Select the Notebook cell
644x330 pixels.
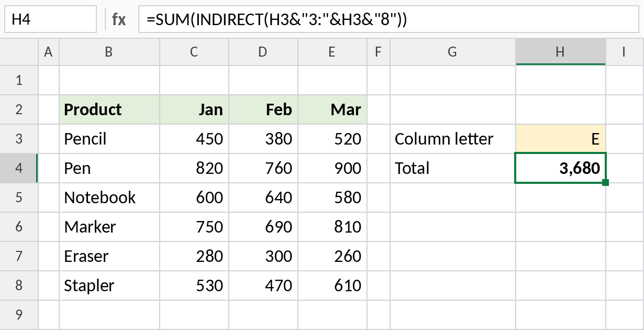[x=109, y=197]
